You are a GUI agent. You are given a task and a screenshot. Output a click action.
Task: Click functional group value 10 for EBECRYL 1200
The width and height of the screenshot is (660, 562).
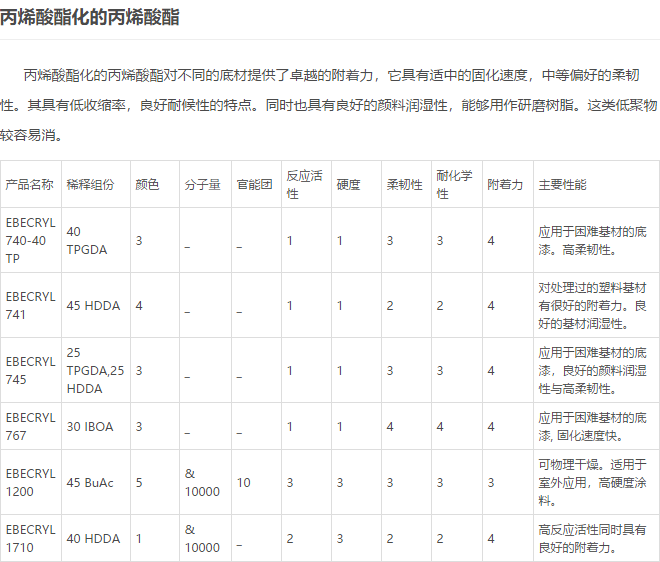click(x=243, y=483)
